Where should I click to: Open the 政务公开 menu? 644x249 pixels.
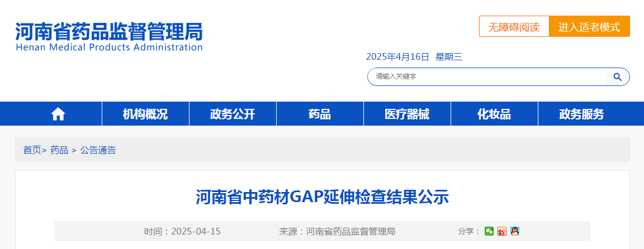[x=233, y=114]
